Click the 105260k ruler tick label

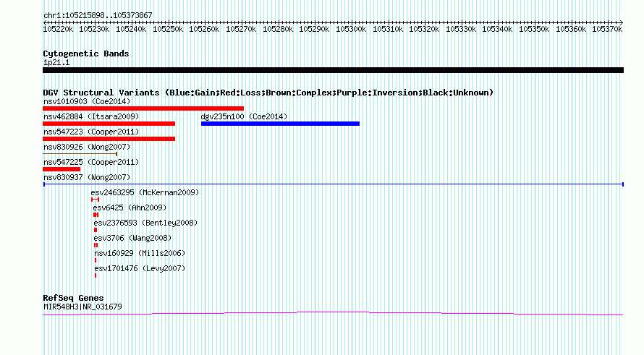204,29
